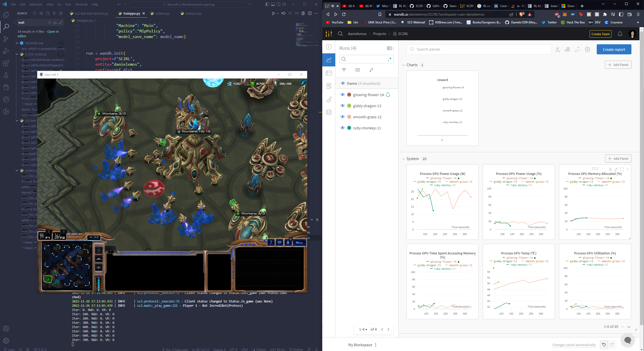Click the Create Team button
644x351 pixels.
pos(600,34)
